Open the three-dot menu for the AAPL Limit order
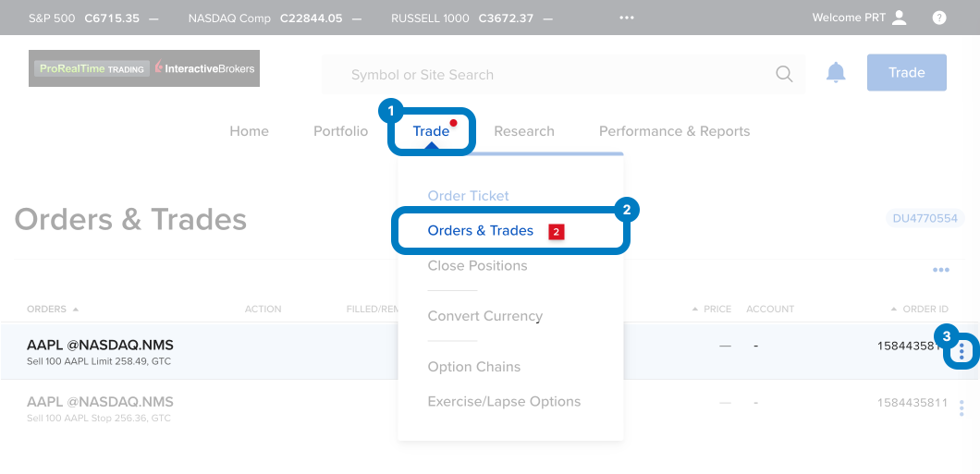980x474 pixels. [x=962, y=351]
